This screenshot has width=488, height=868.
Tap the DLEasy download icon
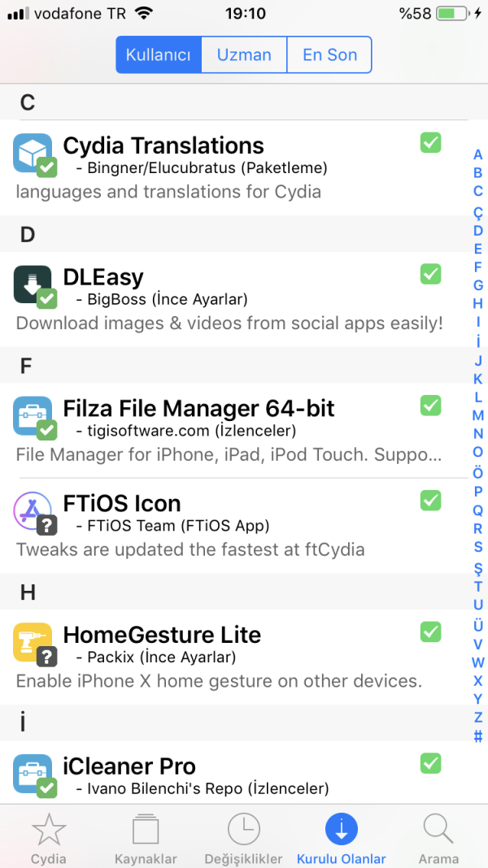click(x=33, y=284)
